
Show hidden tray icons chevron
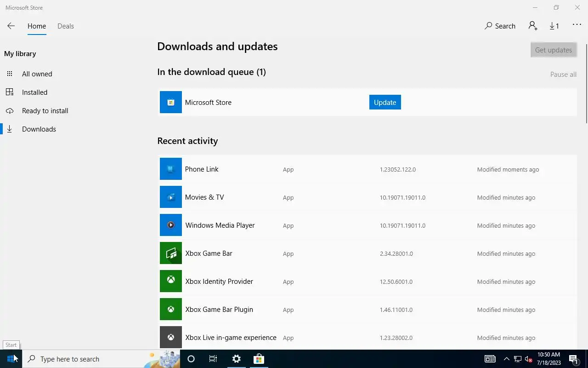point(506,359)
